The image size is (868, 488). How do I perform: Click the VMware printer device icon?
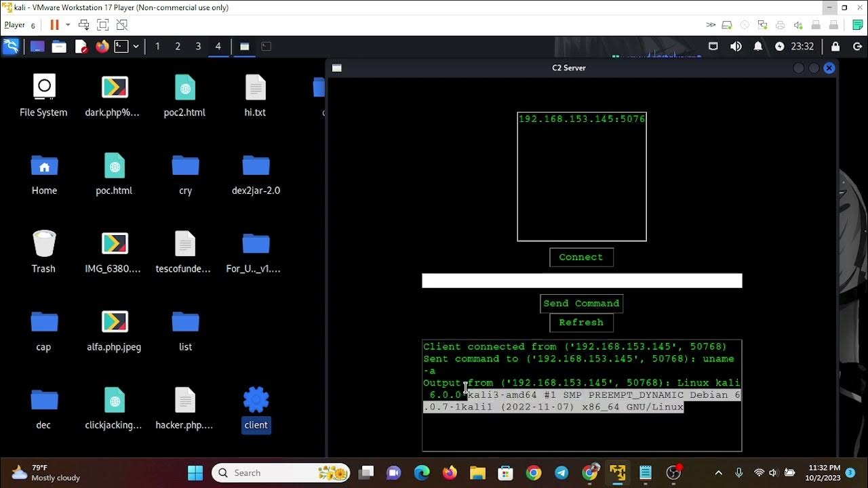click(x=780, y=25)
